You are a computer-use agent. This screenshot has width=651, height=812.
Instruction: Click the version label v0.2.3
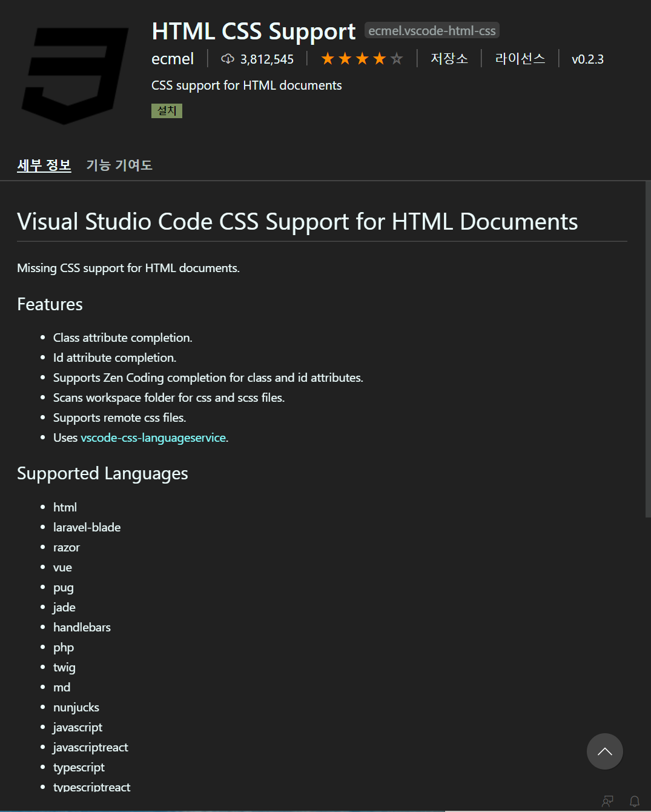point(587,59)
